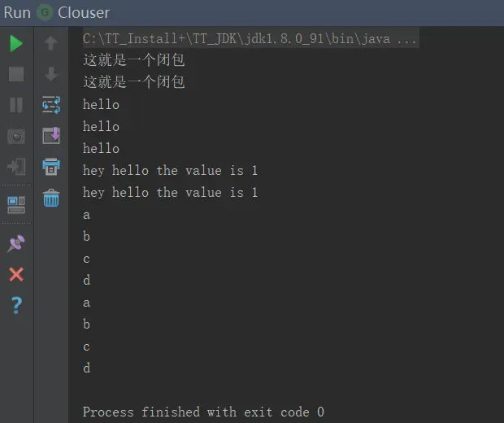
Task: Rerun Clouser with the green play icon
Action: coord(16,43)
